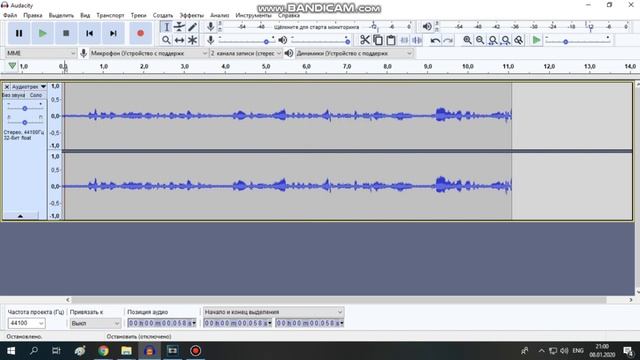Select the Zoom magnifier tool
Viewport: 640px width, 360px height.
[x=166, y=40]
